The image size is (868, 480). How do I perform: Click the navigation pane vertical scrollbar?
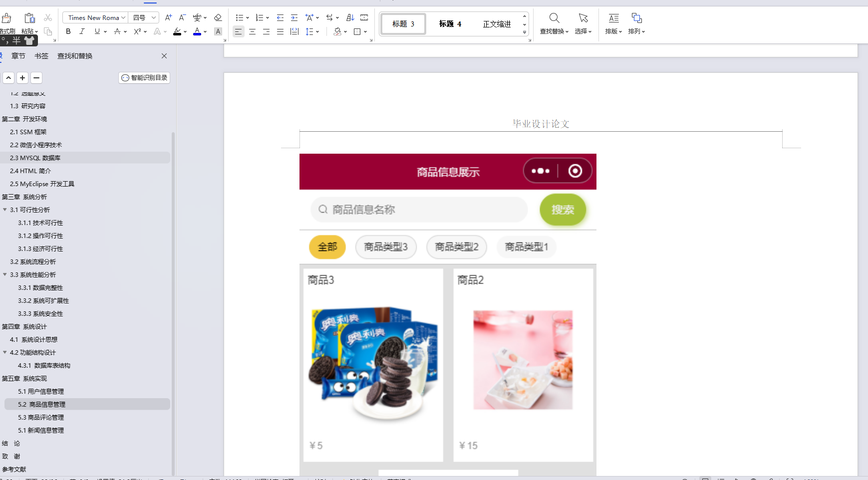[x=173, y=303]
